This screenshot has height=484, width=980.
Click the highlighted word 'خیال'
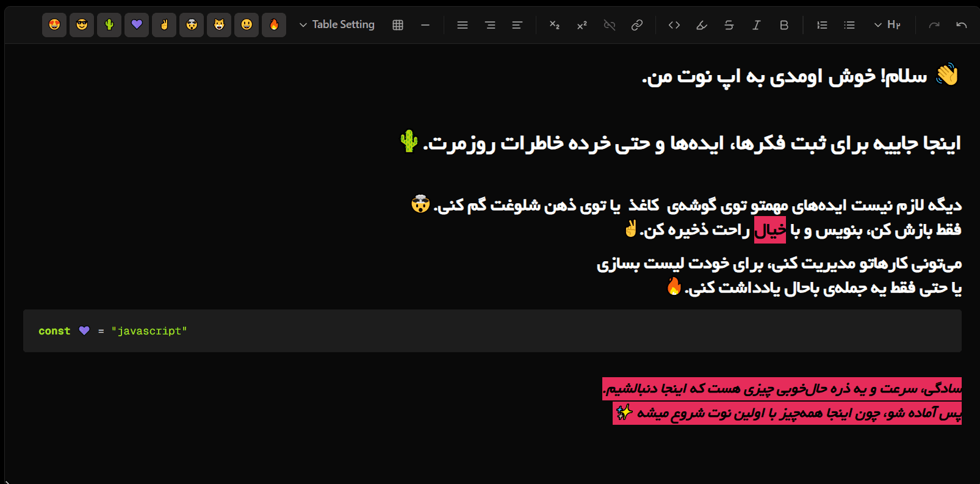click(770, 230)
